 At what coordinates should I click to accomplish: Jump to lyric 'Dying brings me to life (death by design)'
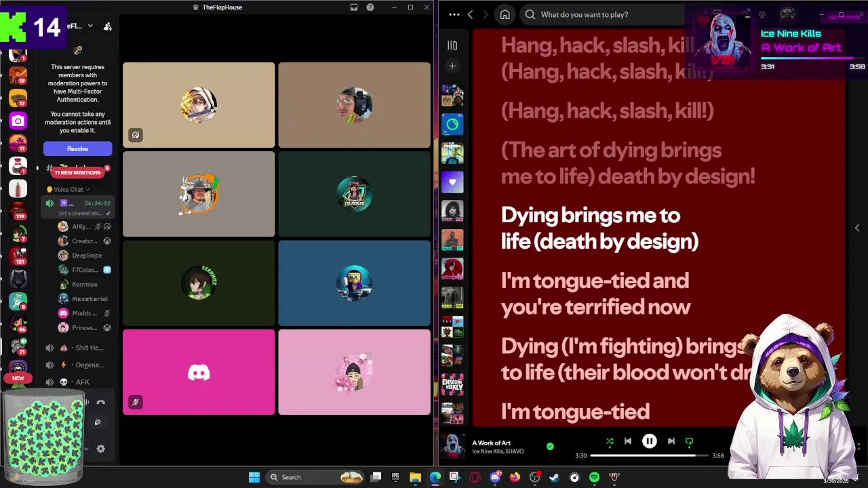point(599,228)
